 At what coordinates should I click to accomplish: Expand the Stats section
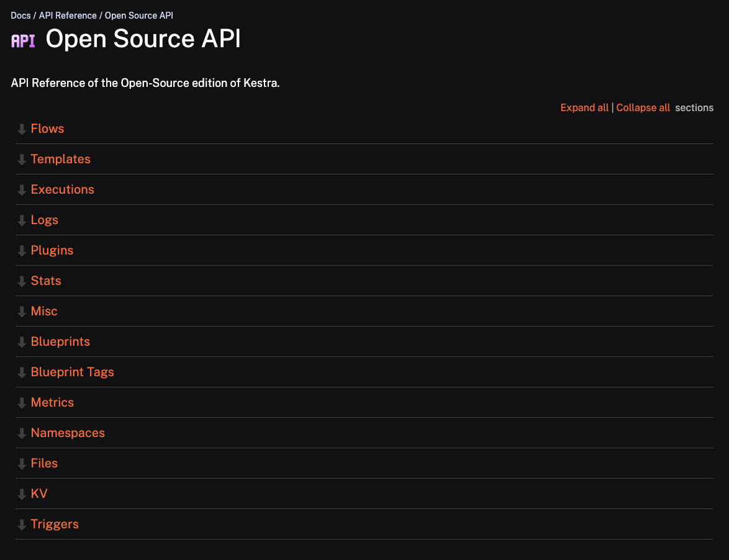pos(46,281)
